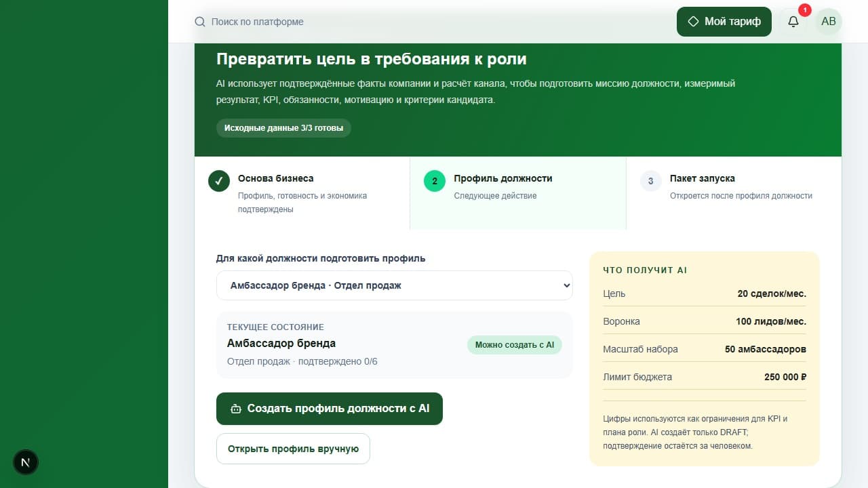Viewport: 868px width, 488px height.
Task: Click the 'ЧТО ПОЛУЧИТ AI' heading
Action: pyautogui.click(x=645, y=270)
